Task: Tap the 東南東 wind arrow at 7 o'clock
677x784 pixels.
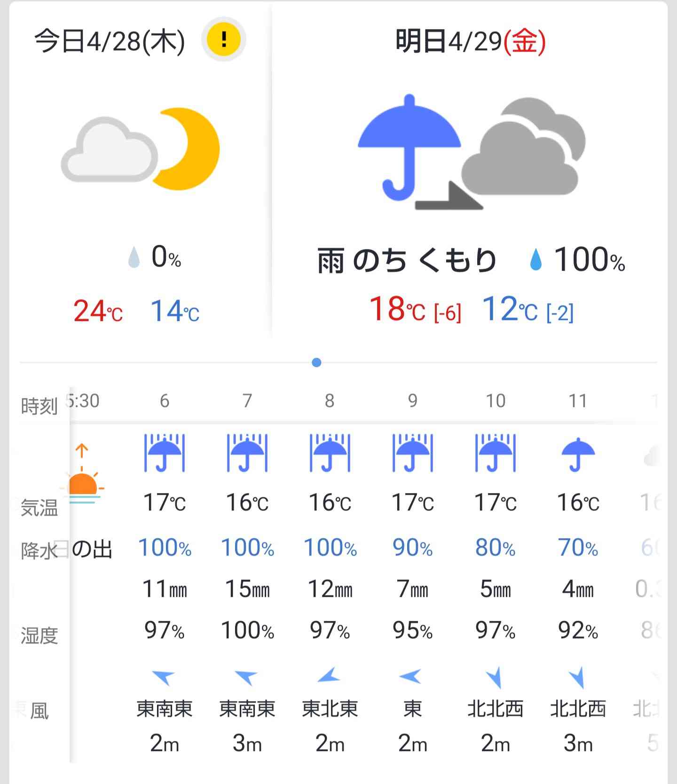Action: (x=246, y=678)
